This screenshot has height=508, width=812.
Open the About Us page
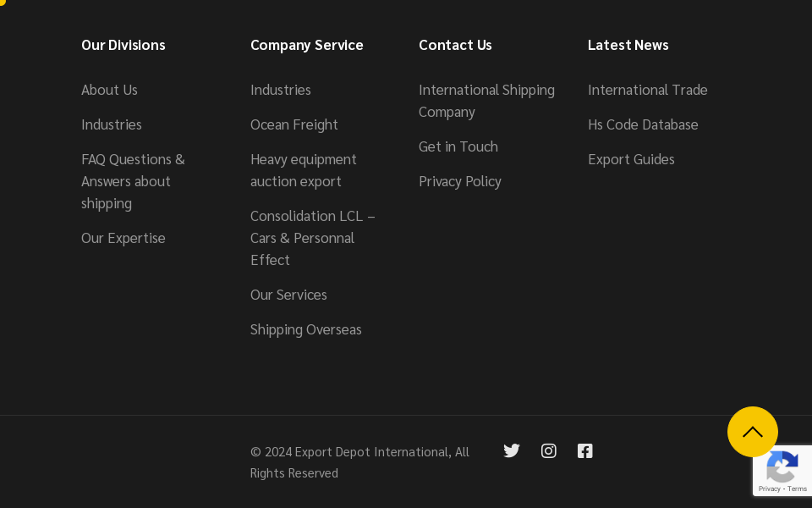pos(109,89)
